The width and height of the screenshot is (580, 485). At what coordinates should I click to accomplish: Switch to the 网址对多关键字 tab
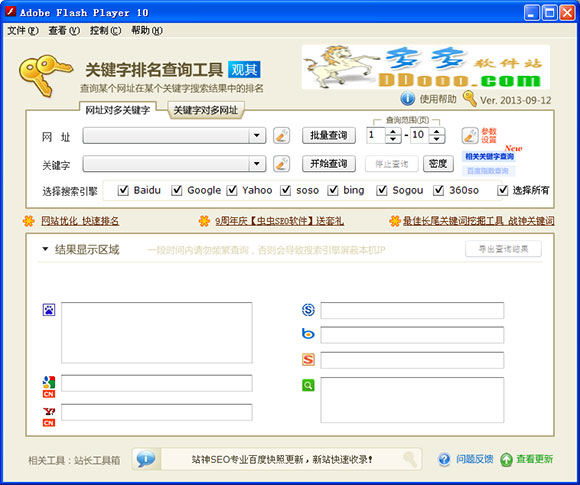[x=118, y=110]
